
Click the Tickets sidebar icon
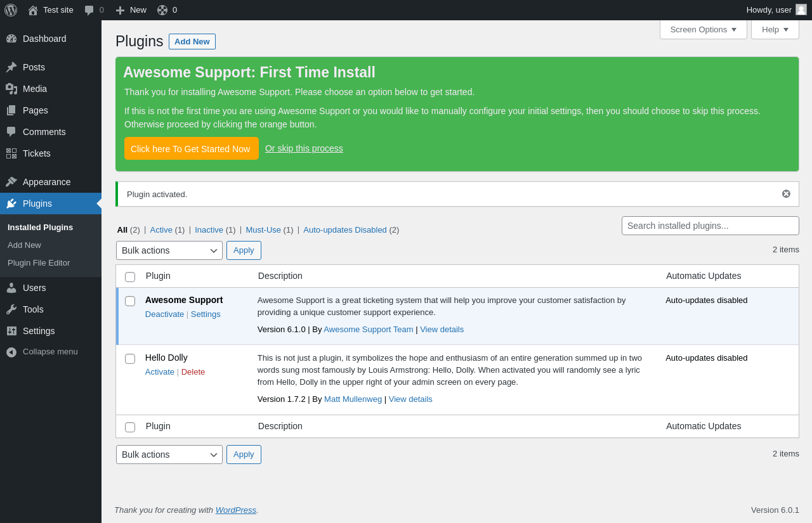pyautogui.click(x=11, y=153)
